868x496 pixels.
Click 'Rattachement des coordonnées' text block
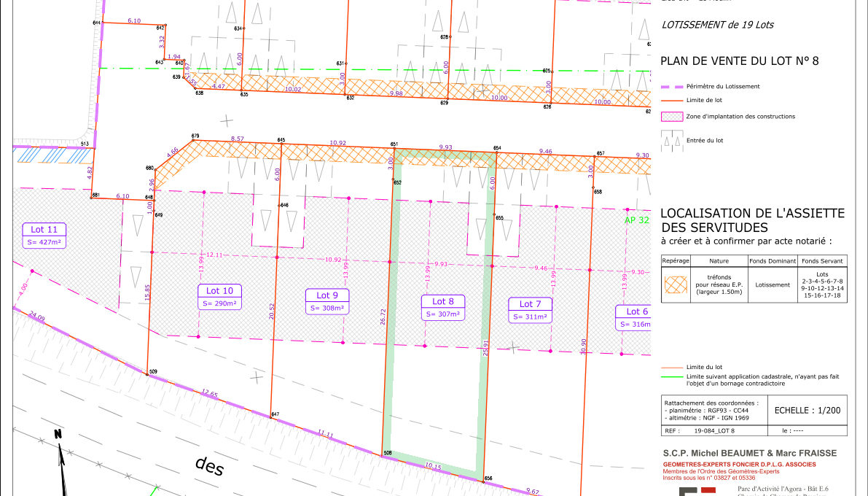click(x=711, y=411)
